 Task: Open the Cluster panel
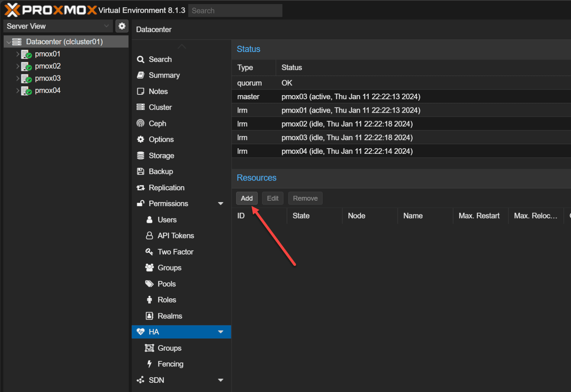pos(160,107)
